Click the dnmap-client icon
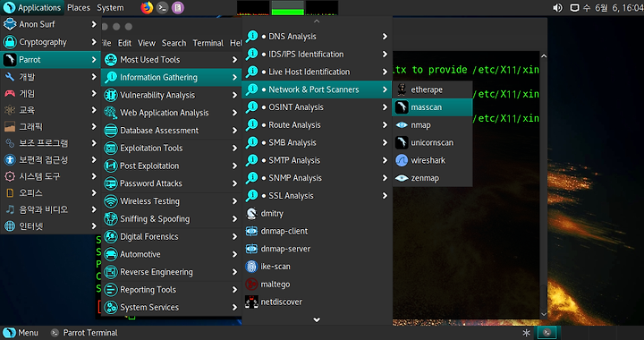 coord(251,231)
